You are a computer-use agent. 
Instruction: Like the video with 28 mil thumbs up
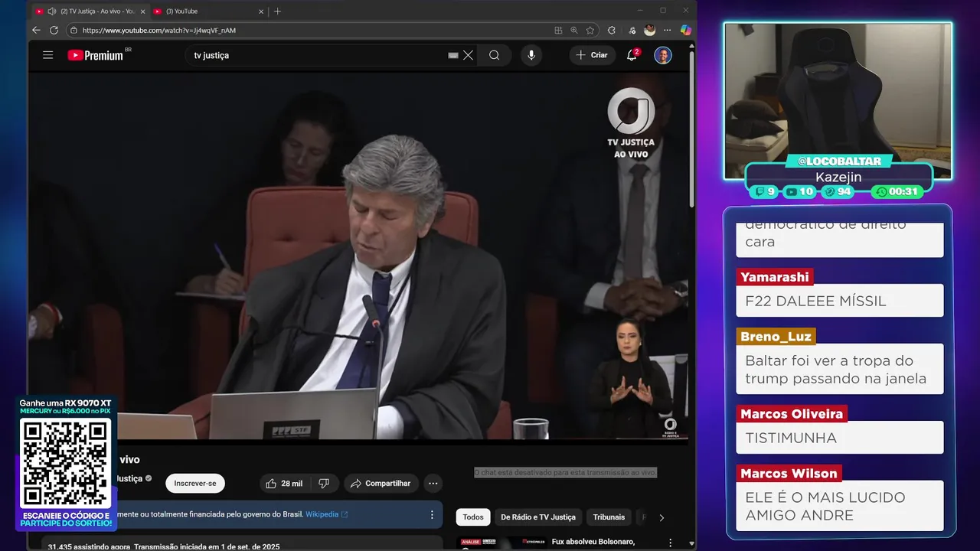pyautogui.click(x=283, y=484)
